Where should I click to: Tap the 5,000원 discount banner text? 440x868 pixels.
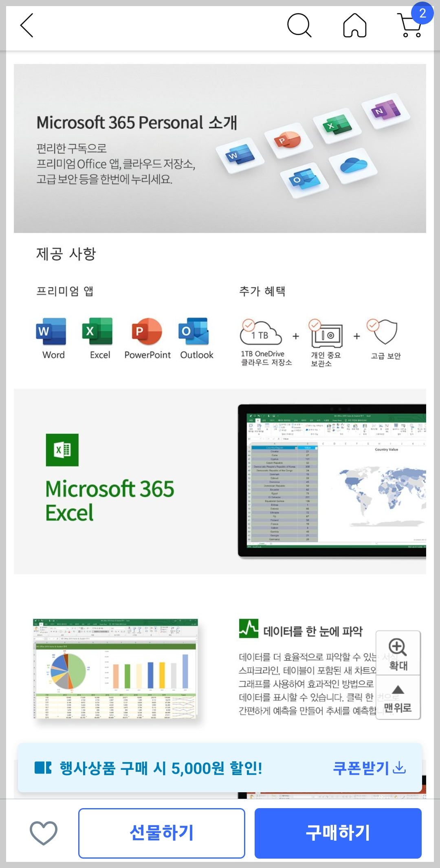click(x=161, y=768)
